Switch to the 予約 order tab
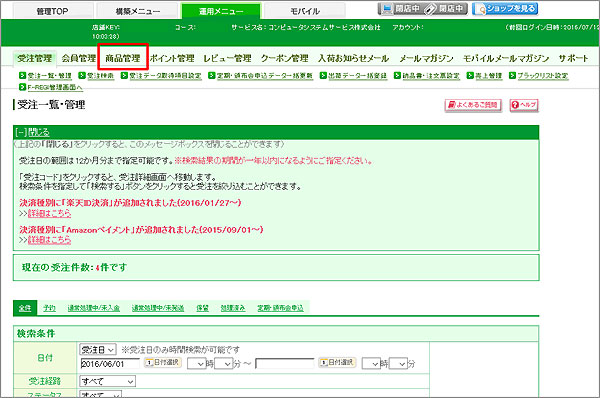This screenshot has height=398, width=600. pyautogui.click(x=49, y=308)
